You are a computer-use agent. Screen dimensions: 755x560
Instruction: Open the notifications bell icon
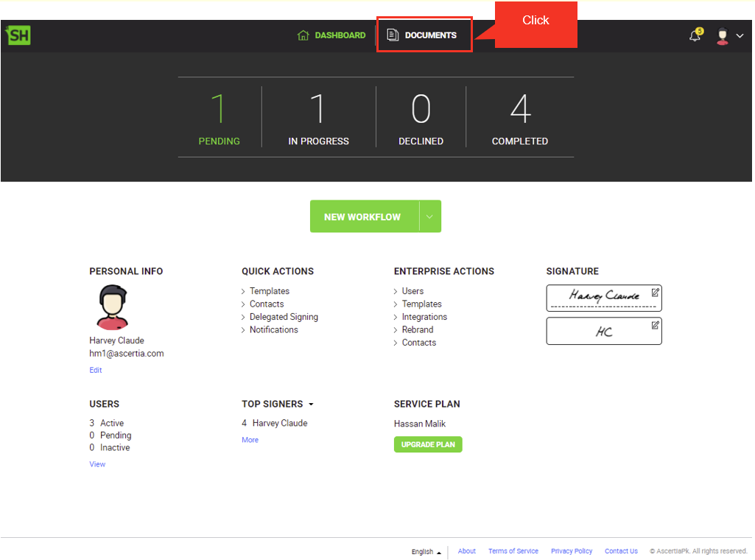695,35
